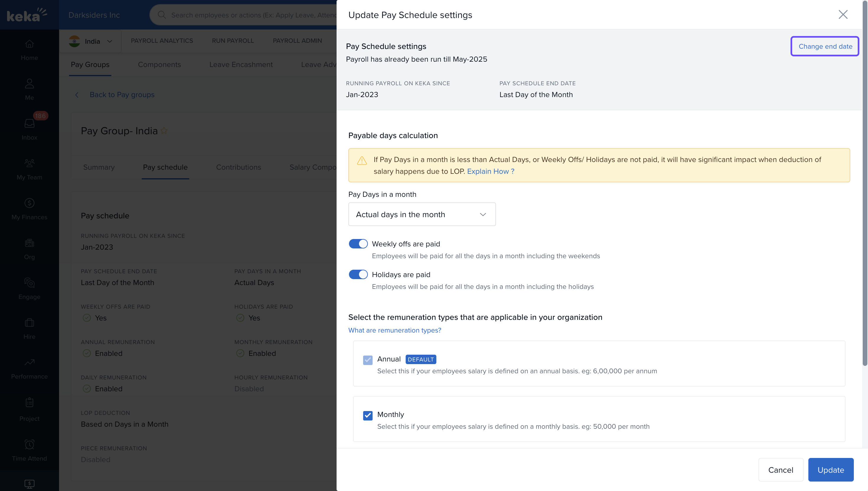Viewport: 868px width, 491px height.
Task: Switch to the Contributions tab
Action: click(238, 167)
